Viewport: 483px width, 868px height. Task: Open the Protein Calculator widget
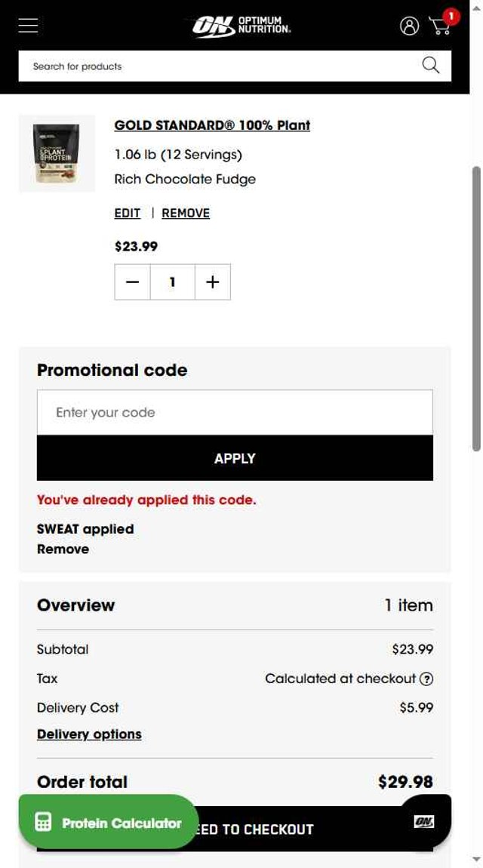click(x=108, y=823)
